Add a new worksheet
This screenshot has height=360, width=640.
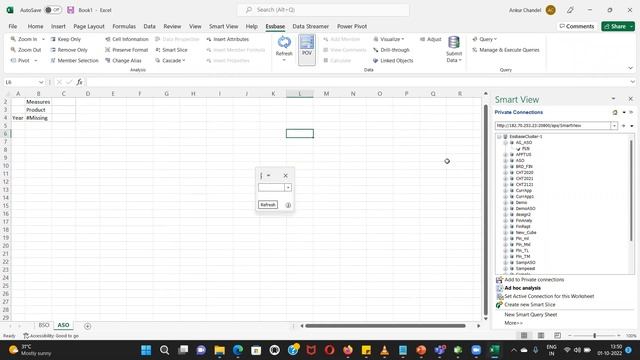pos(87,326)
